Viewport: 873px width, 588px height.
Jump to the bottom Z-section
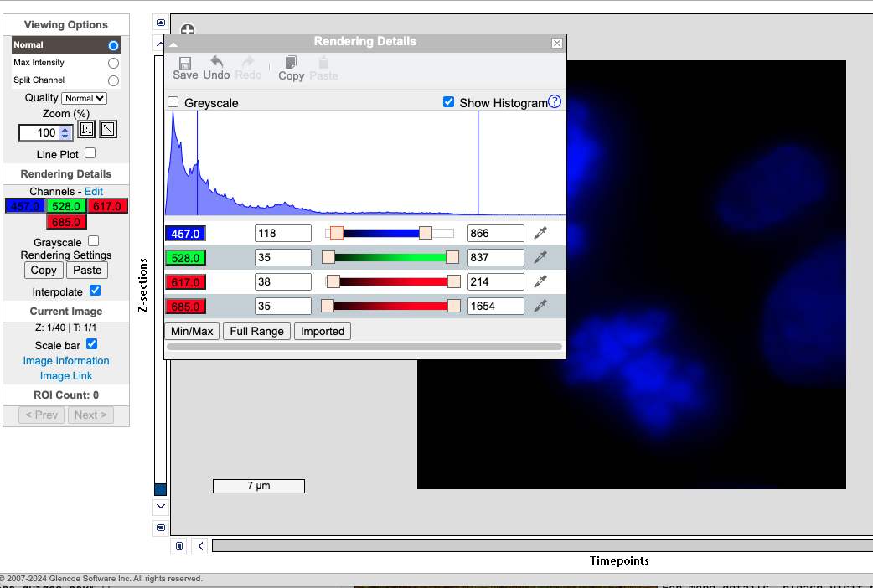point(161,528)
